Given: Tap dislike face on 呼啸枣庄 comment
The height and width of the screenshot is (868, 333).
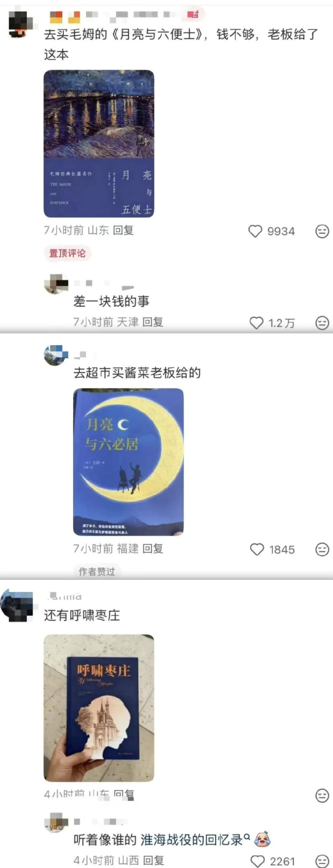Looking at the screenshot, I should [322, 796].
